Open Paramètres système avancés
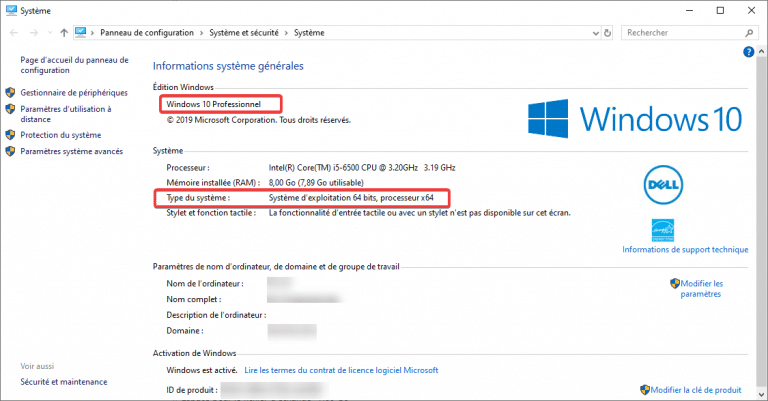 point(71,151)
